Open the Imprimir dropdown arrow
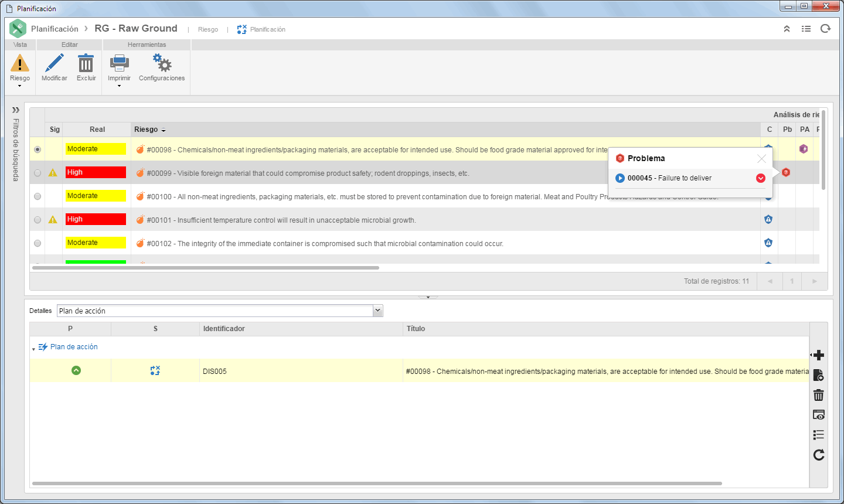The width and height of the screenshot is (844, 504). tap(119, 86)
